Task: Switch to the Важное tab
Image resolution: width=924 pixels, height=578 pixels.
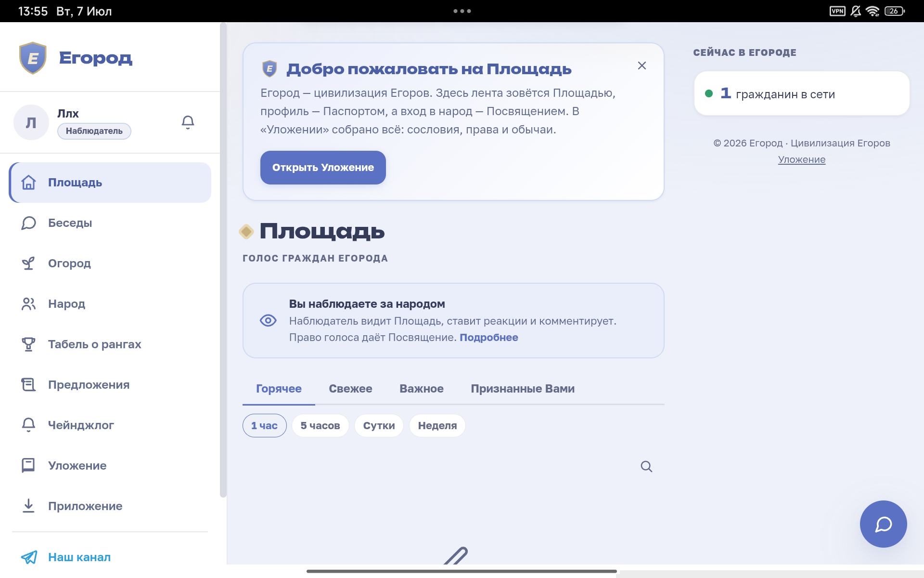Action: pos(422,389)
